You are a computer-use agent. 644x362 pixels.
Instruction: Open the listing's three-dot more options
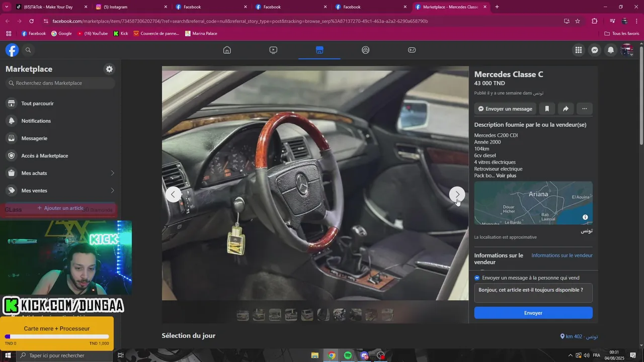click(584, 109)
